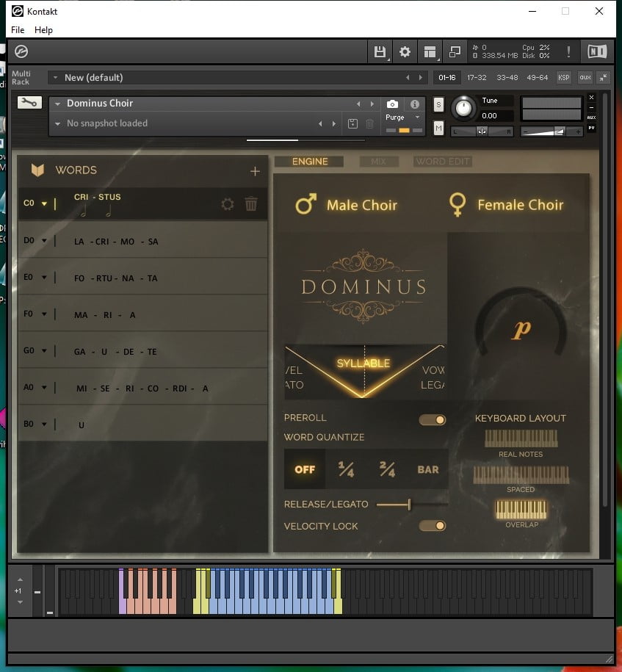Open instrument info icon

coord(414,104)
